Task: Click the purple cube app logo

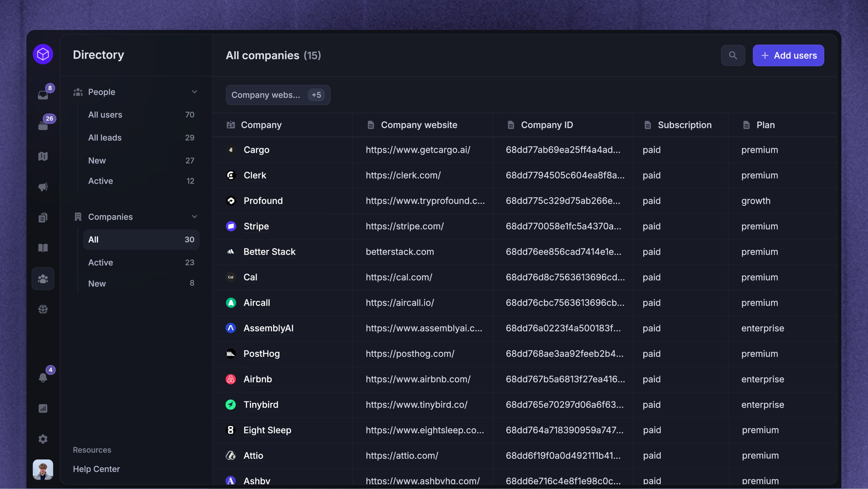Action: 43,54
